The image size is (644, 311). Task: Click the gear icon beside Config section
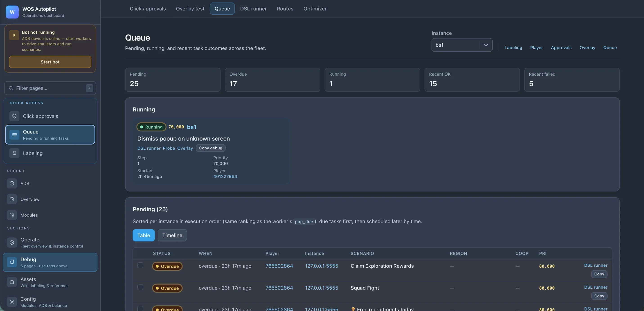(12, 302)
